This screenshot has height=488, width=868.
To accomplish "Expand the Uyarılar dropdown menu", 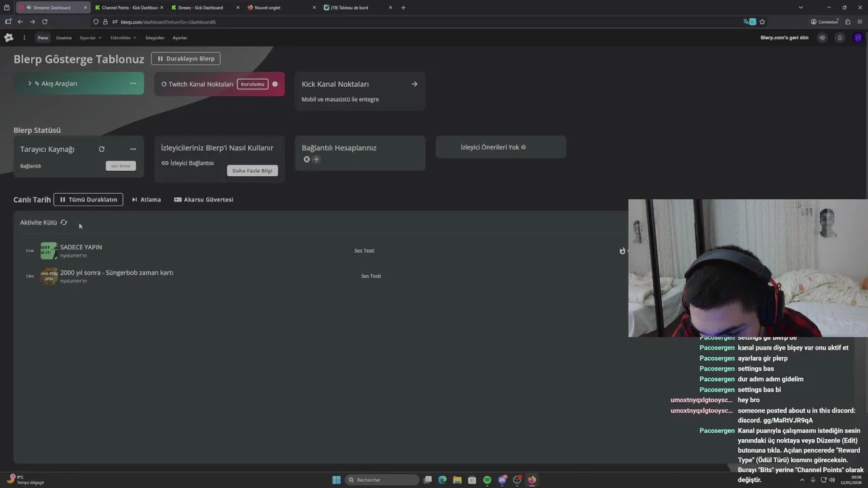I will click(90, 38).
